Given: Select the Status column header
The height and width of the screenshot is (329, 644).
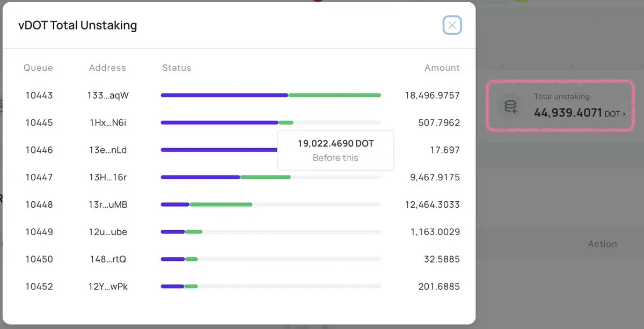Looking at the screenshot, I should (177, 68).
